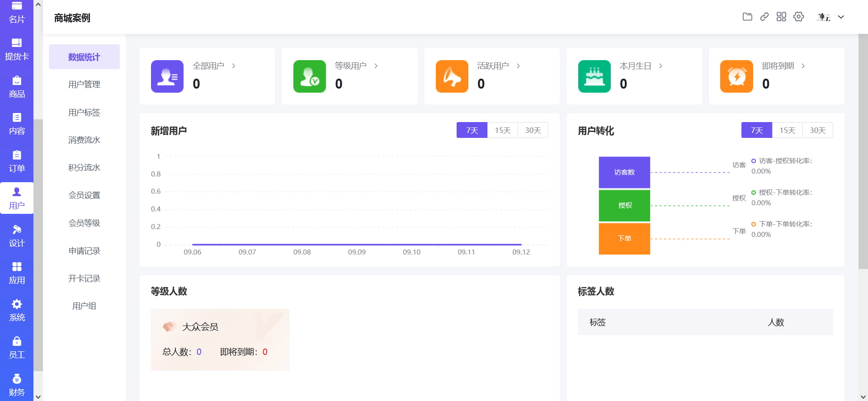This screenshot has height=401, width=868.
Task: Open 活跃用户 detail via its chevron
Action: tap(519, 66)
